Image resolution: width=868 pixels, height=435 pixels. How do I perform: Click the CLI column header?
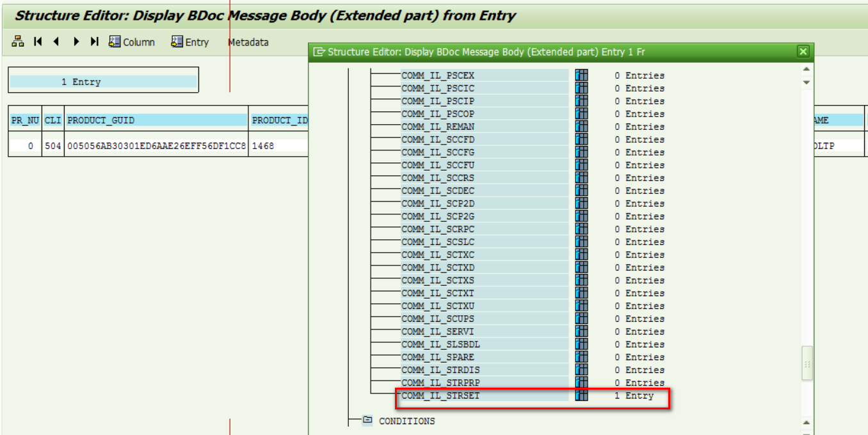(53, 120)
